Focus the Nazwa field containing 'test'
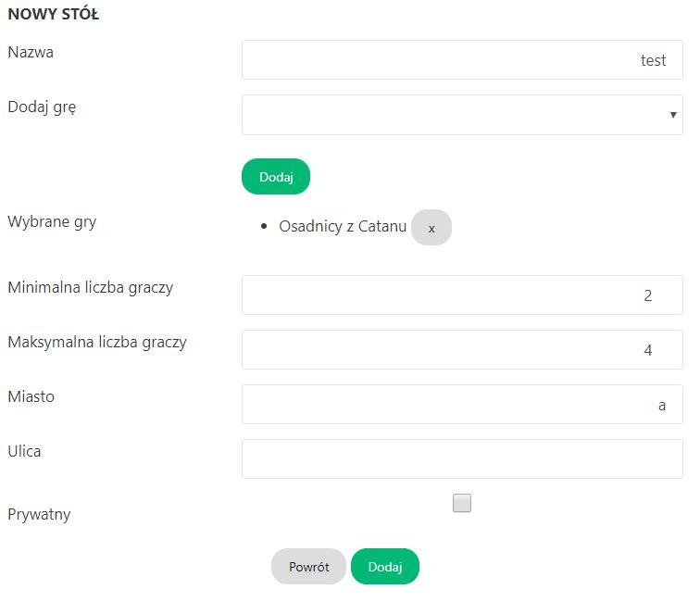The height and width of the screenshot is (602, 700). (462, 60)
